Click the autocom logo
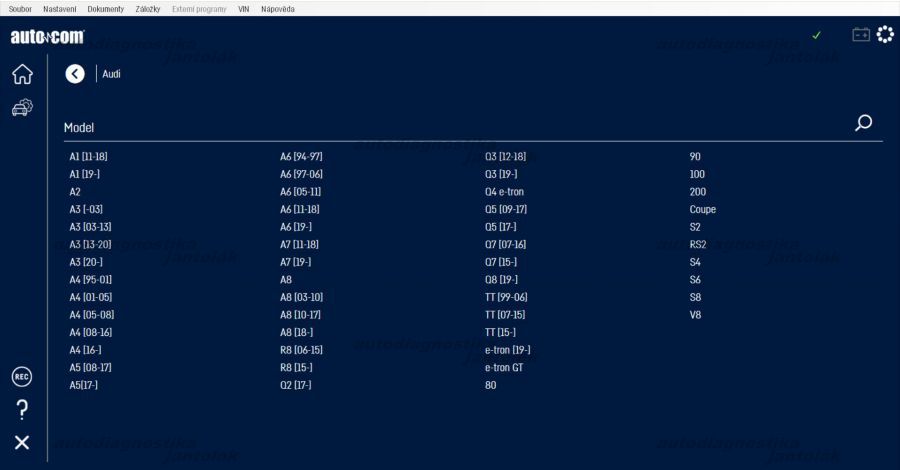This screenshot has height=470, width=900. [x=47, y=37]
